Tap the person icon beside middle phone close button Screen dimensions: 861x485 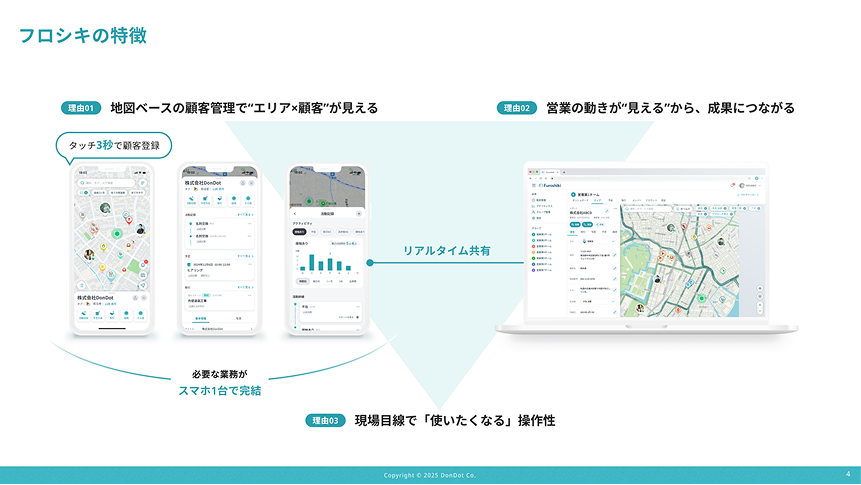[243, 183]
